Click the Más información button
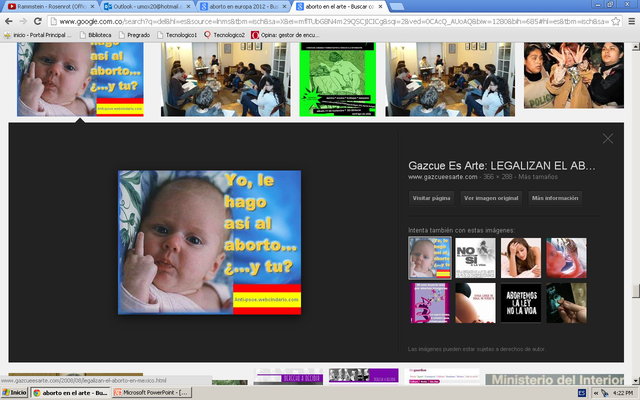Viewport: 640px width, 400px height. 555,198
